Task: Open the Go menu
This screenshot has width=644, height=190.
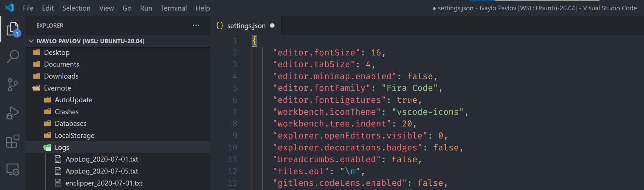Action: click(127, 8)
